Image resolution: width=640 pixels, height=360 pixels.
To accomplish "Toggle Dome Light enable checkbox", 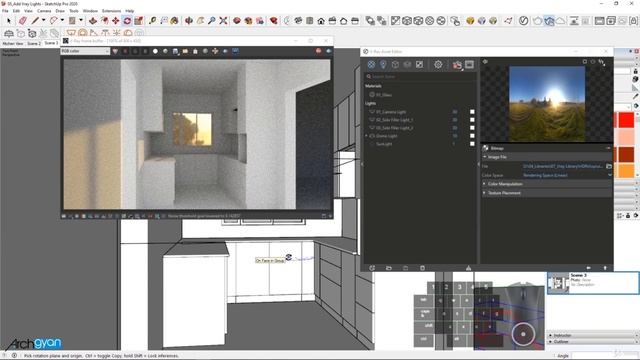I will 472,136.
